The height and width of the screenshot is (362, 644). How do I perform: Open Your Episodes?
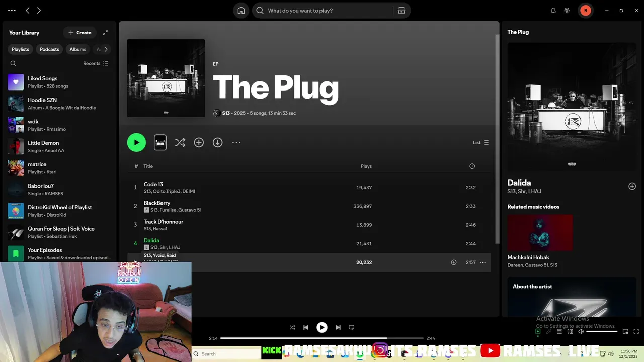59,253
